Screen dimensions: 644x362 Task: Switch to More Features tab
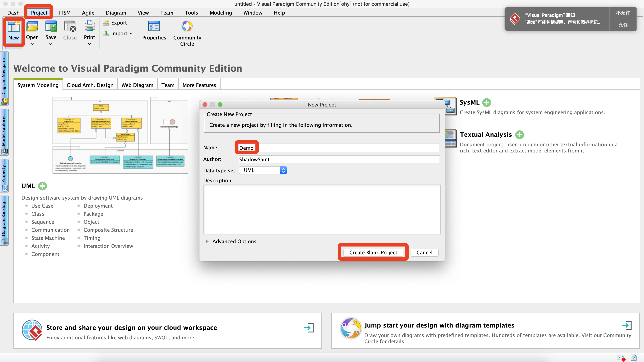coord(199,85)
